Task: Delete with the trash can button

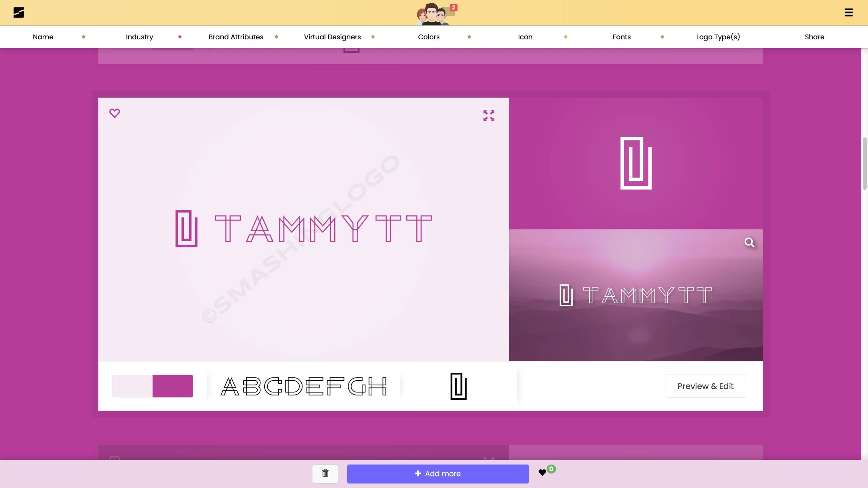Action: click(x=325, y=473)
